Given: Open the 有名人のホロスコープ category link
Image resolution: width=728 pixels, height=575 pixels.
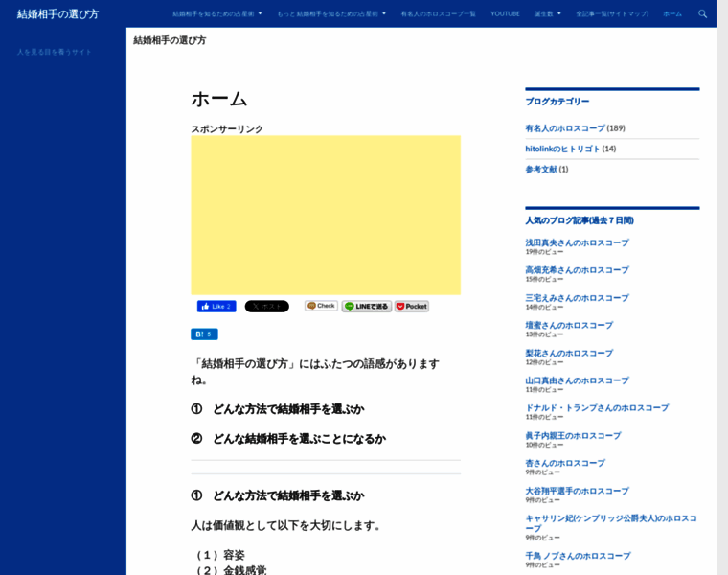Looking at the screenshot, I should tap(565, 128).
